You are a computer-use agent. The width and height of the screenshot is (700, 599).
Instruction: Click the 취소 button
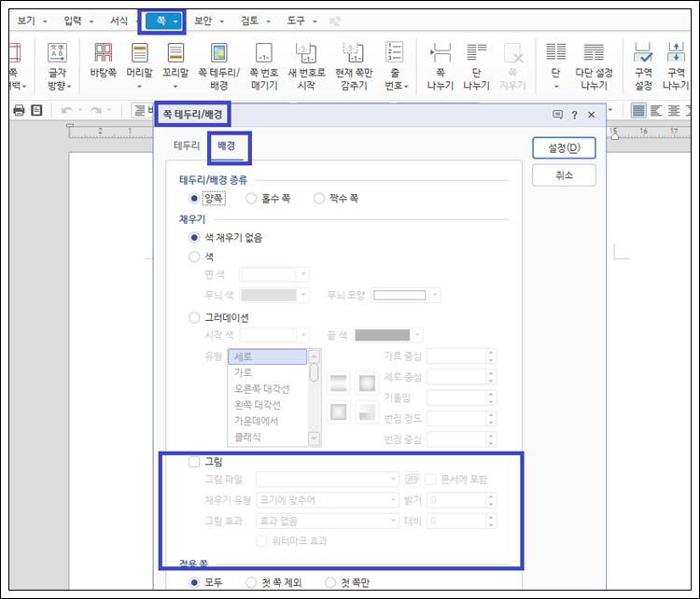pos(564,175)
